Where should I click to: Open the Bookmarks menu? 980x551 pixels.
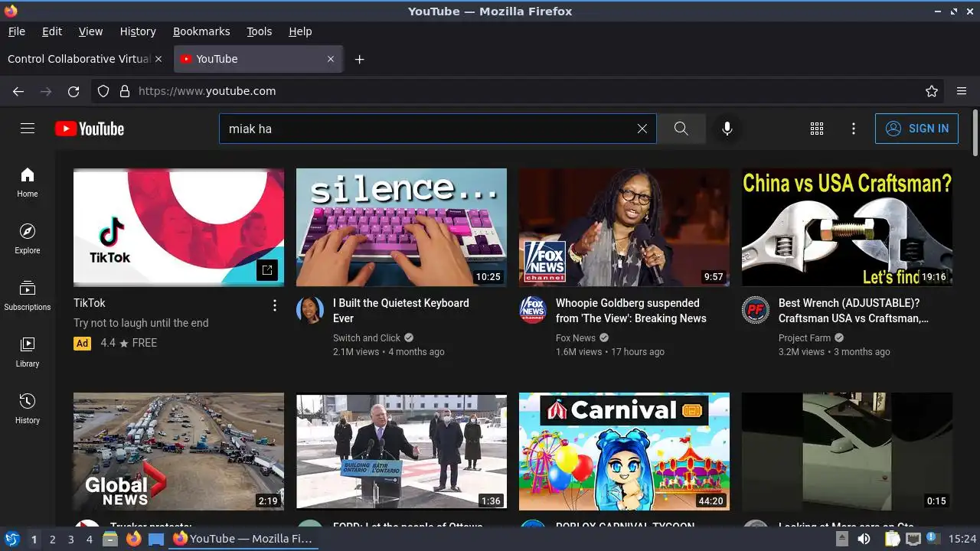click(201, 31)
